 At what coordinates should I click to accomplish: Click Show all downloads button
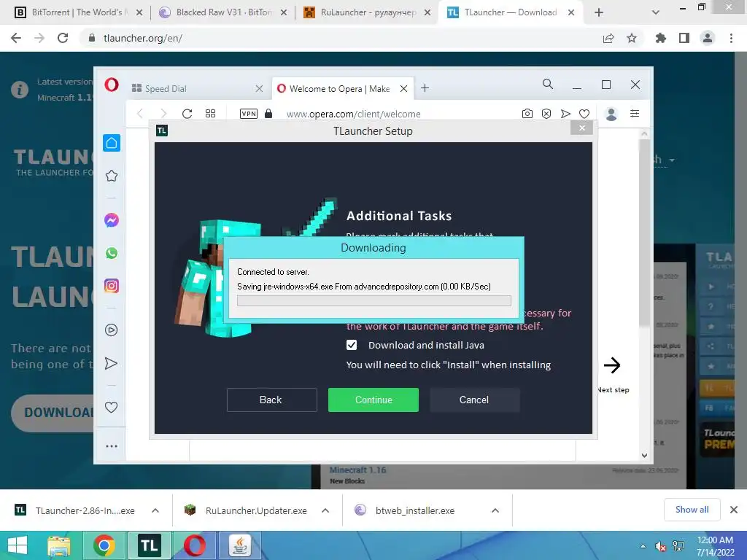click(x=692, y=510)
